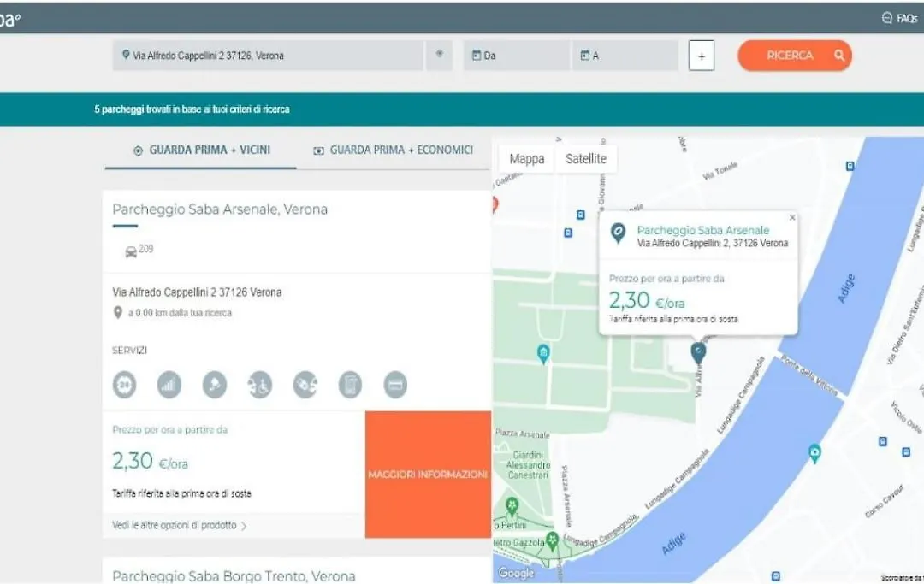Click the 2,30 €/ora price in listing
The image size is (924, 584).
[x=151, y=461]
